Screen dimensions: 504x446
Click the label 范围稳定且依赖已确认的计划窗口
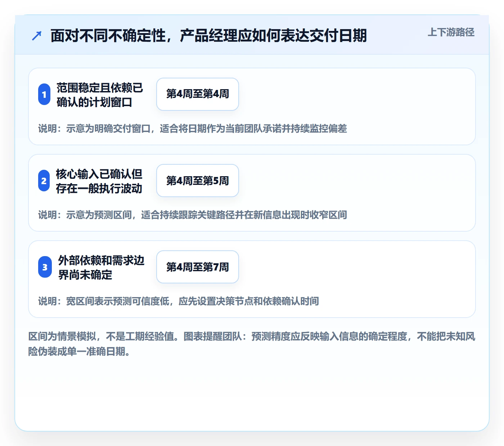(100, 95)
